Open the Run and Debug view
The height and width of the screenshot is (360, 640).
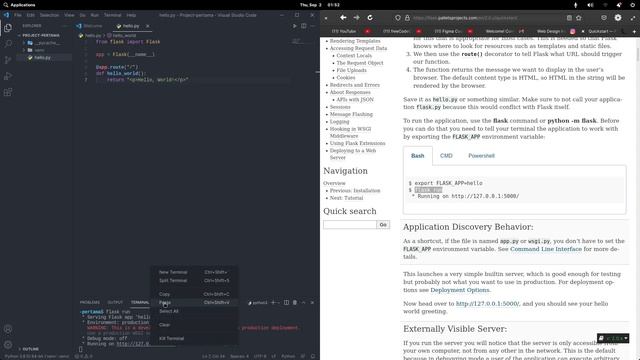(8, 76)
